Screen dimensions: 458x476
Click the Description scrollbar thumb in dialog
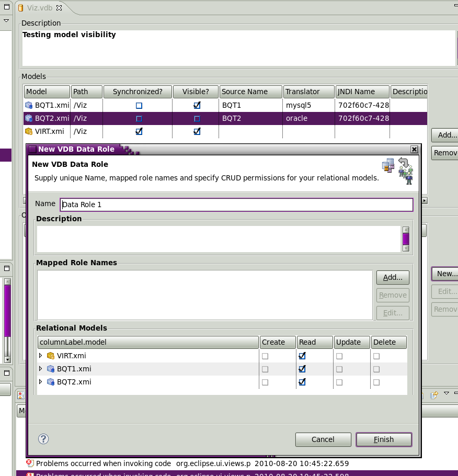406,239
